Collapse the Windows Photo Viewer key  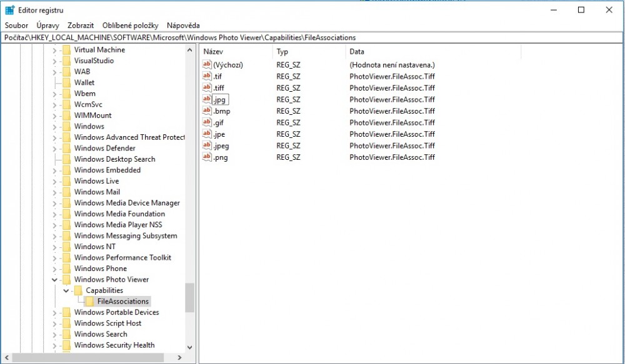(x=54, y=280)
